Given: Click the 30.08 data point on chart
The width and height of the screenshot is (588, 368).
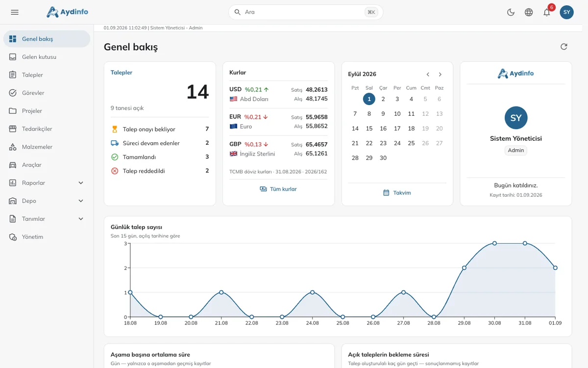Looking at the screenshot, I should tap(494, 243).
